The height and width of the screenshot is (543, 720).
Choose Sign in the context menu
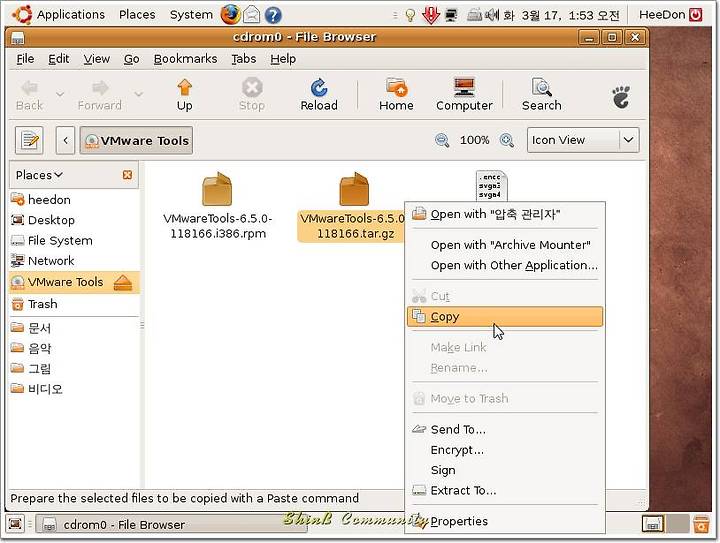(505, 470)
